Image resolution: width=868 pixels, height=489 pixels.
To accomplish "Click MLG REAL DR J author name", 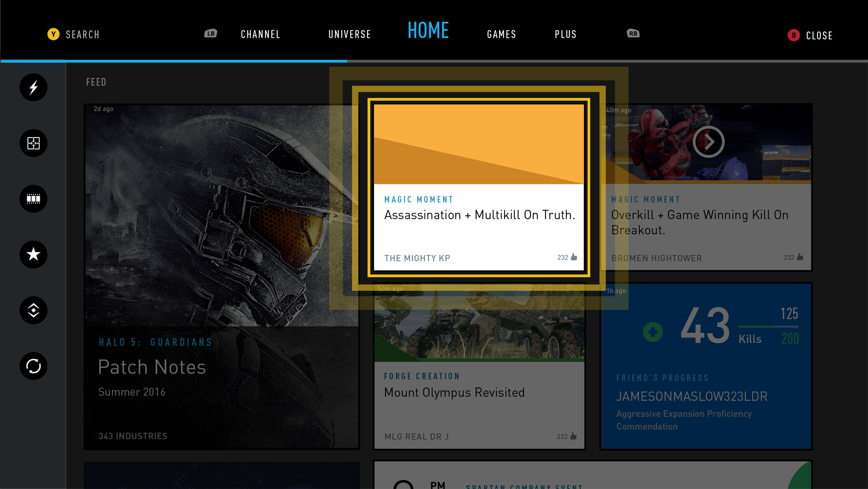I will click(x=416, y=437).
